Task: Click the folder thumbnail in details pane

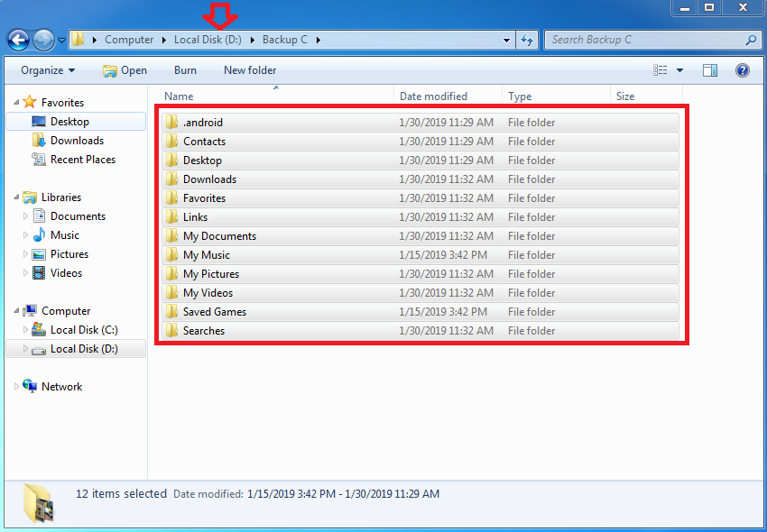Action: [x=39, y=502]
